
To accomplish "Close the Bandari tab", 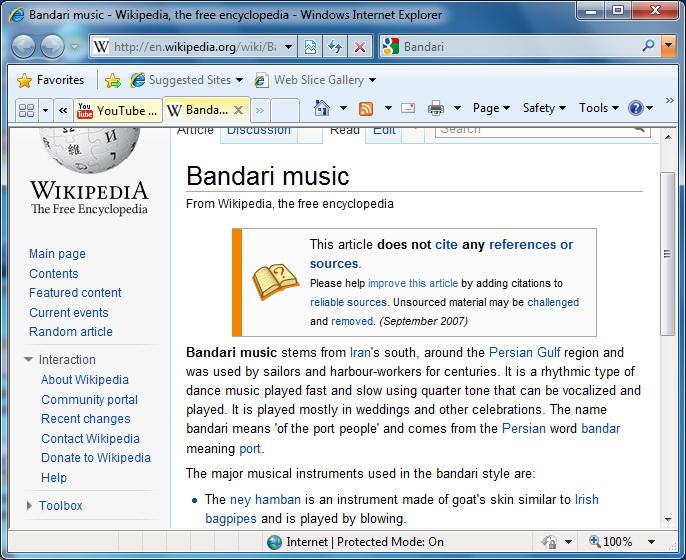I will point(238,110).
